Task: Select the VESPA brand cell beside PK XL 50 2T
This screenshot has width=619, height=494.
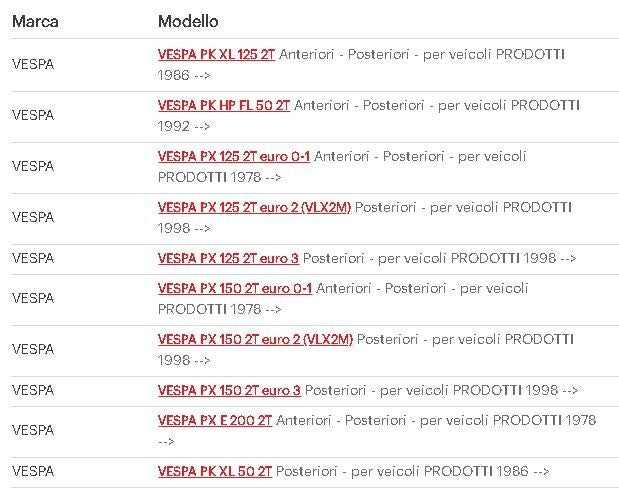Action: [33, 471]
